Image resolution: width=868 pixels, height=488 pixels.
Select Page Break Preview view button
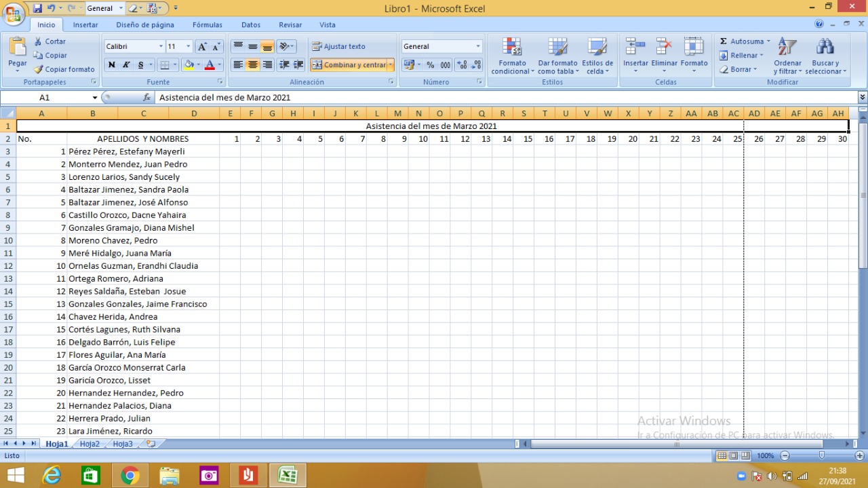(745, 455)
